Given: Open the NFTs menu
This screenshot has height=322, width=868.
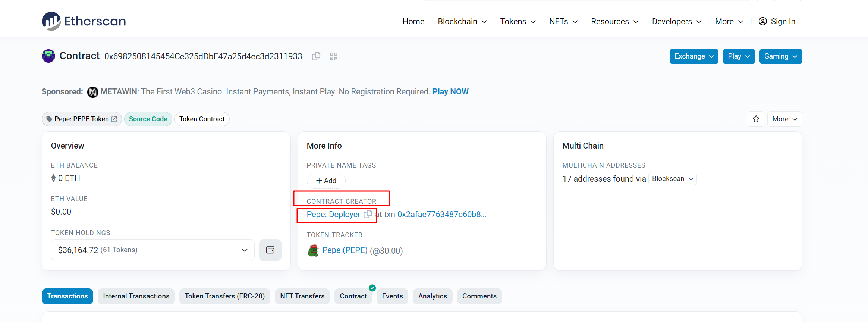Looking at the screenshot, I should pyautogui.click(x=563, y=21).
